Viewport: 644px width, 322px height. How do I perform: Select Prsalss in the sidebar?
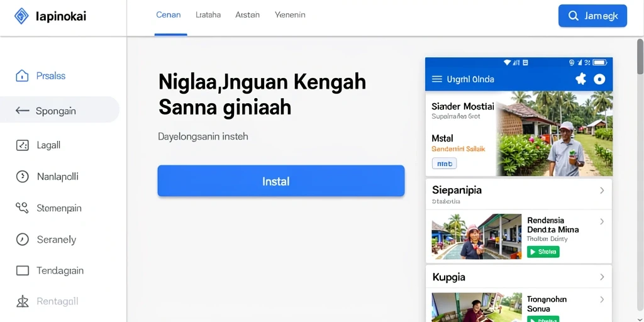pyautogui.click(x=51, y=75)
